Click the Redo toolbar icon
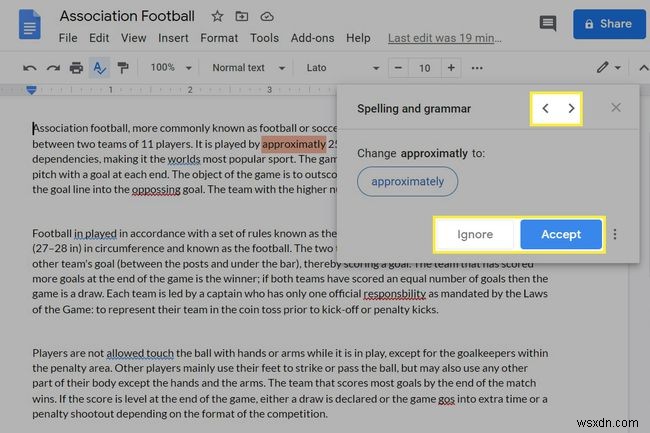The image size is (650, 433). (x=53, y=68)
